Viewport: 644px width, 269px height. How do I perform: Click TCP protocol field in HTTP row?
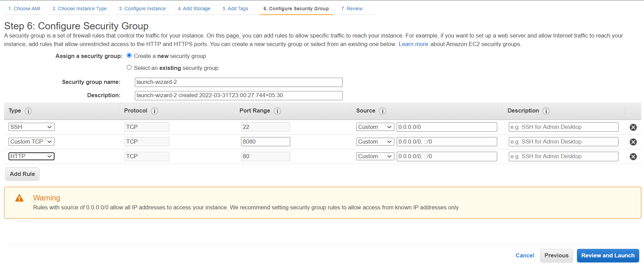[147, 156]
